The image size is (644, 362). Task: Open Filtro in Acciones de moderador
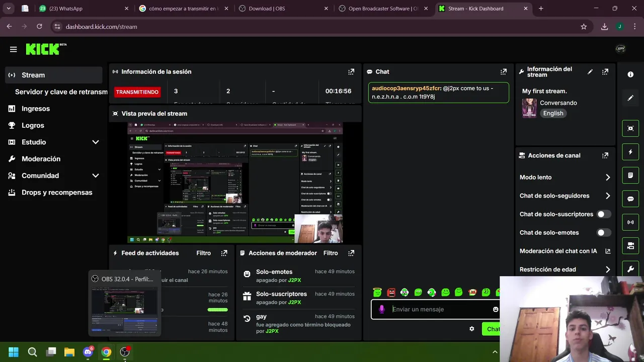(x=331, y=253)
